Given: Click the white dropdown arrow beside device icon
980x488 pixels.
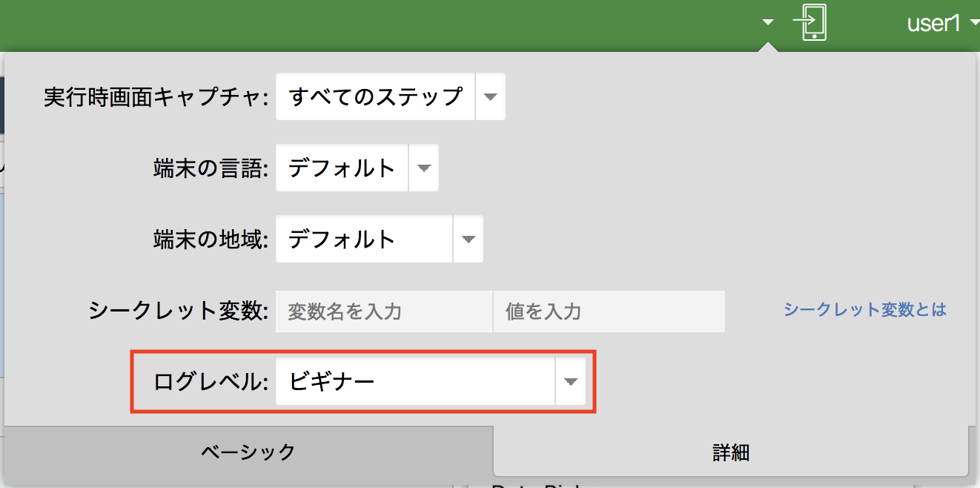Looking at the screenshot, I should [x=768, y=23].
